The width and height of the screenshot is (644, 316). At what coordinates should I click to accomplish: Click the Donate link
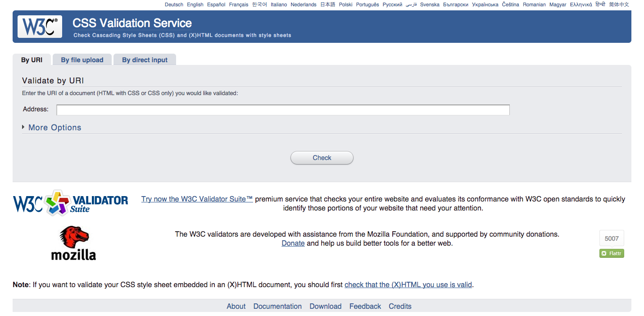[293, 243]
